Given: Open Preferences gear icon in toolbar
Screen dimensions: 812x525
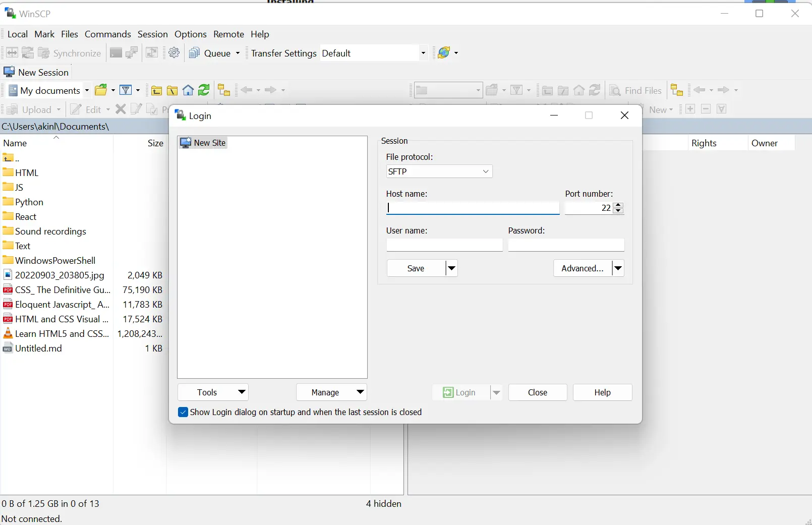Looking at the screenshot, I should 174,53.
